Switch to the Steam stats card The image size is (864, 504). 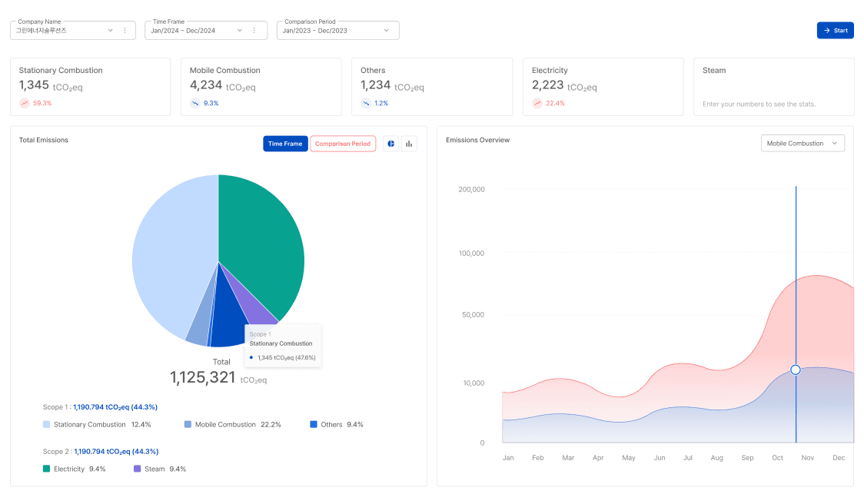coord(773,86)
